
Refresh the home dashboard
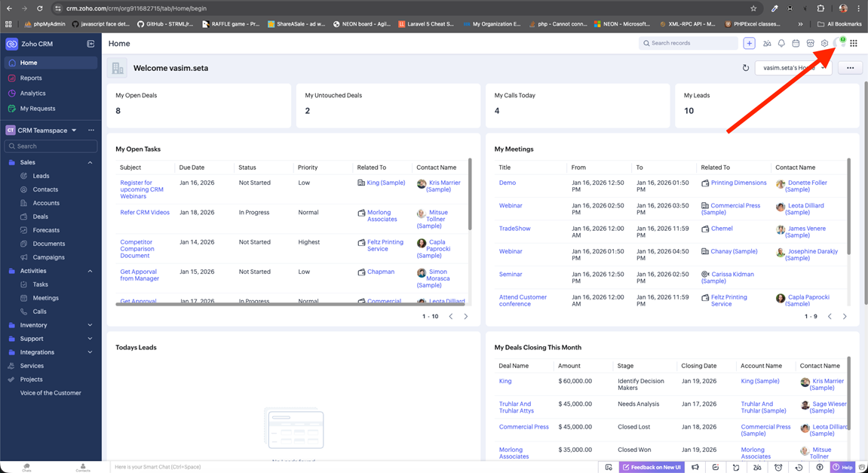click(746, 68)
